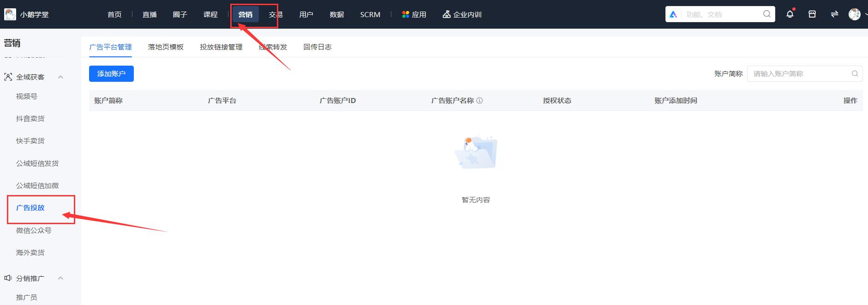This screenshot has width=868, height=305.
Task: Switch to the 落地页模板 tab
Action: point(166,47)
